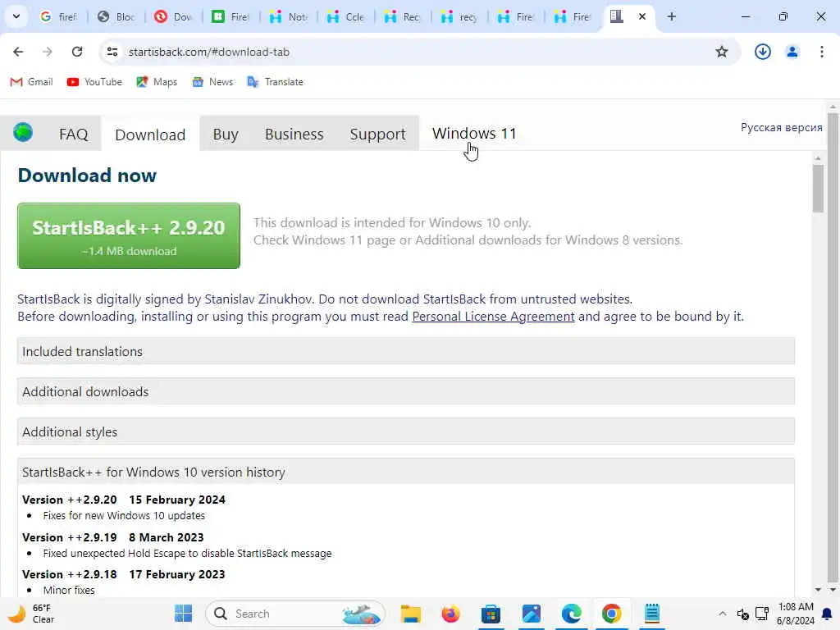Open clock showing 1:08 AM
The width and height of the screenshot is (840, 630).
(x=796, y=614)
